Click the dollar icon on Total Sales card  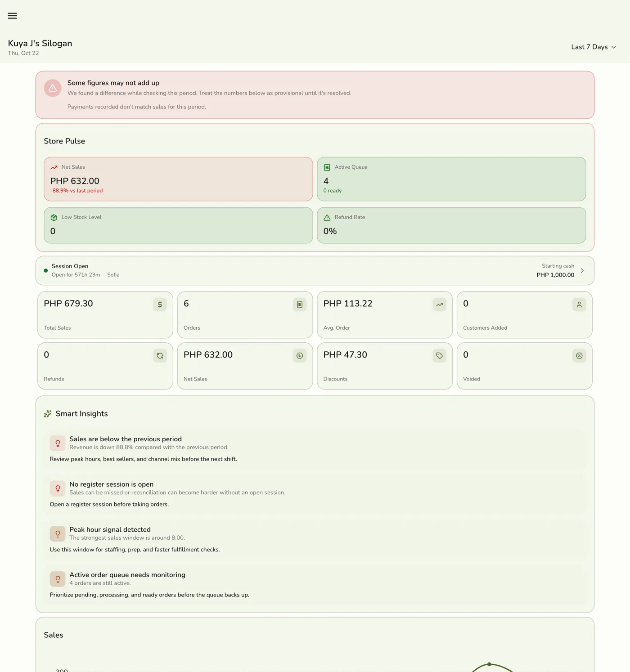coord(160,305)
